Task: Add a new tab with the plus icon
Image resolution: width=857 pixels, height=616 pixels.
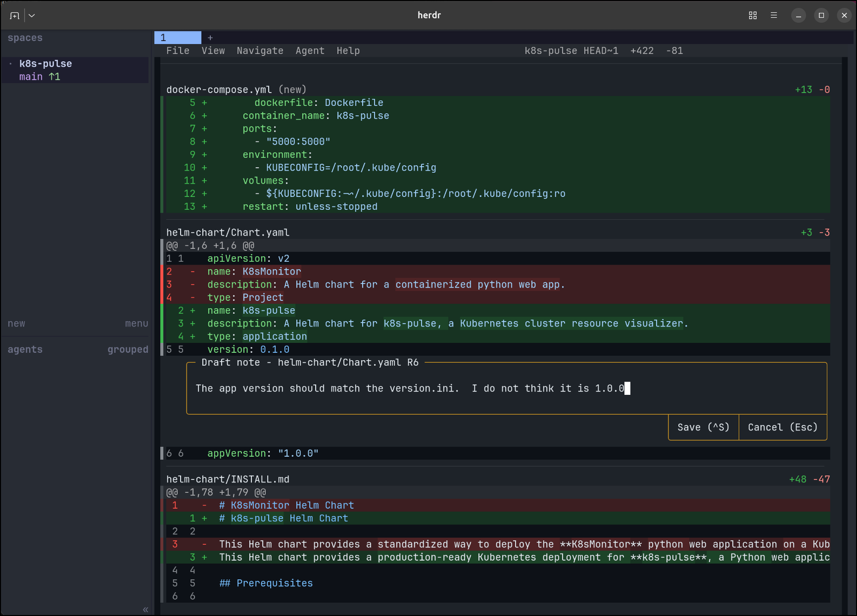Action: click(210, 38)
